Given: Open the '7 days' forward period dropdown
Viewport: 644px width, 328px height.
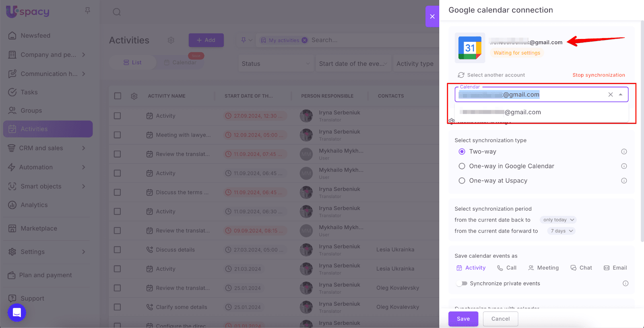Looking at the screenshot, I should (561, 231).
